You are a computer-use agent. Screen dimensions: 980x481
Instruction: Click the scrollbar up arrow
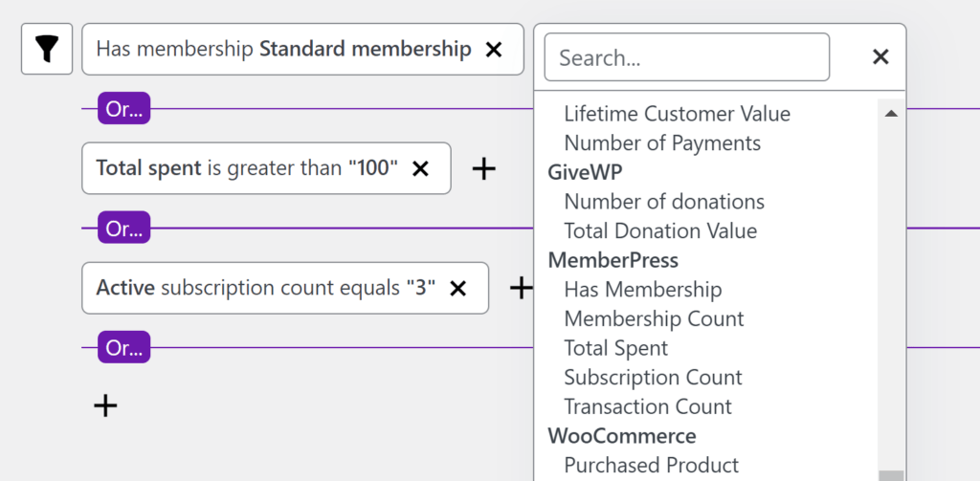click(891, 113)
